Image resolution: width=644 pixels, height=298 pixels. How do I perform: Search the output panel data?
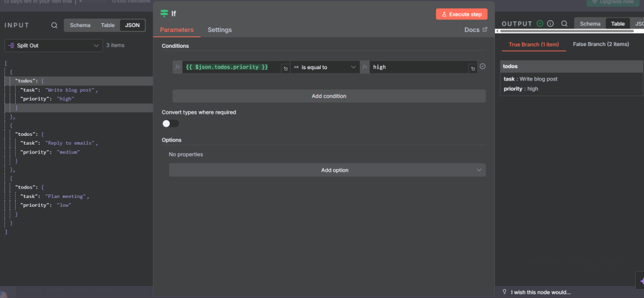pos(564,24)
